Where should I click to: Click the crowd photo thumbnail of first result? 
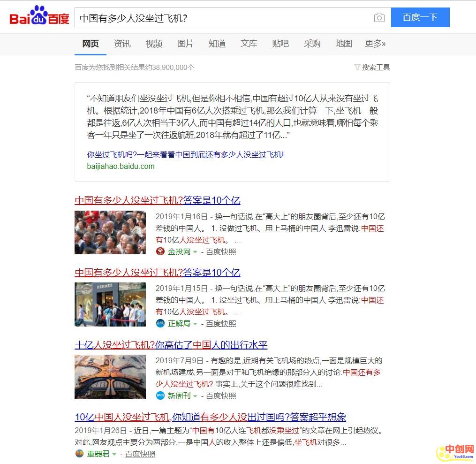click(110, 232)
